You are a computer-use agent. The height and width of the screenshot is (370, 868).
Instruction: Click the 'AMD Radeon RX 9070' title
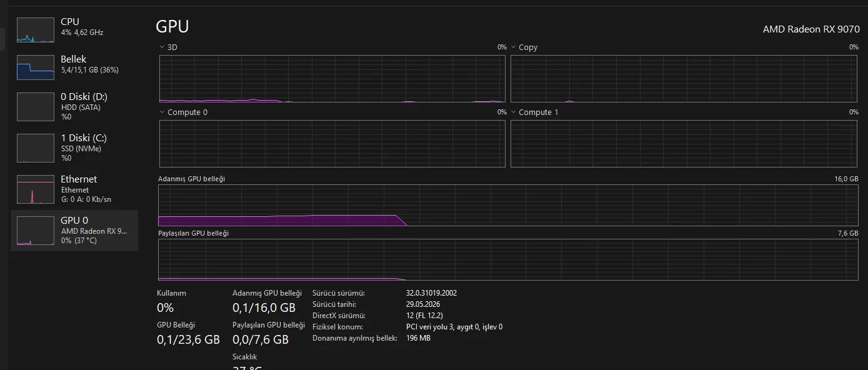click(x=811, y=29)
